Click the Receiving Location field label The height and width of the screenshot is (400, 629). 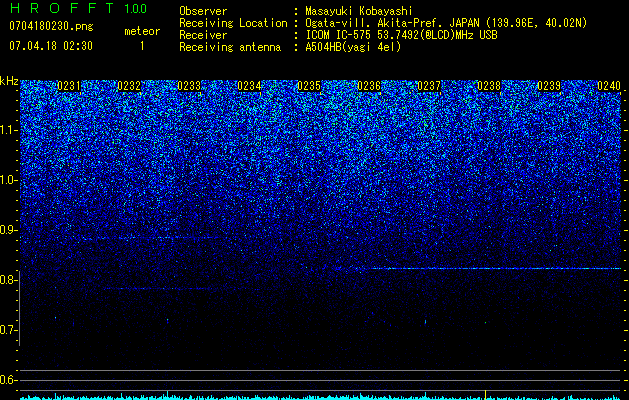[x=233, y=23]
